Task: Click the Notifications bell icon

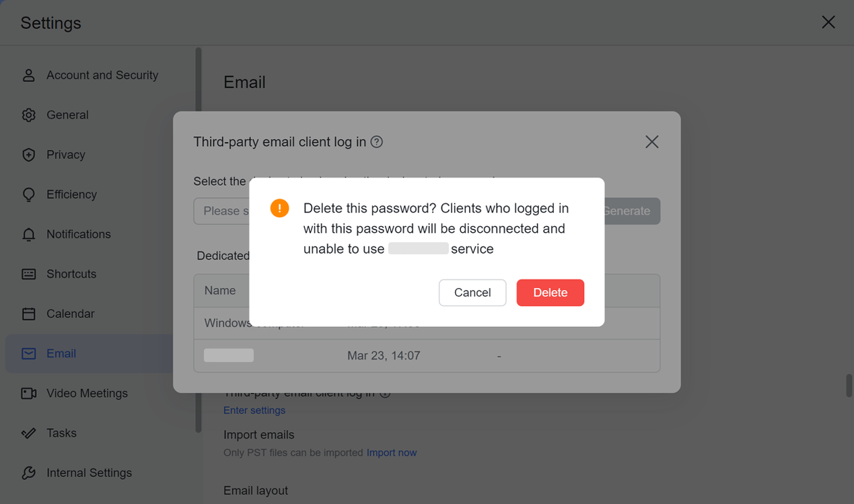Action: [x=28, y=234]
